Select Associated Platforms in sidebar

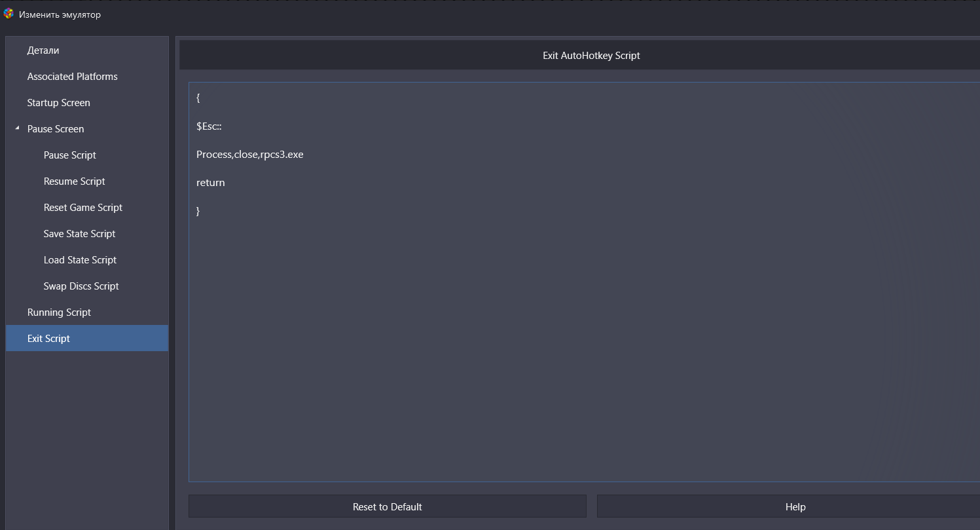pos(87,77)
